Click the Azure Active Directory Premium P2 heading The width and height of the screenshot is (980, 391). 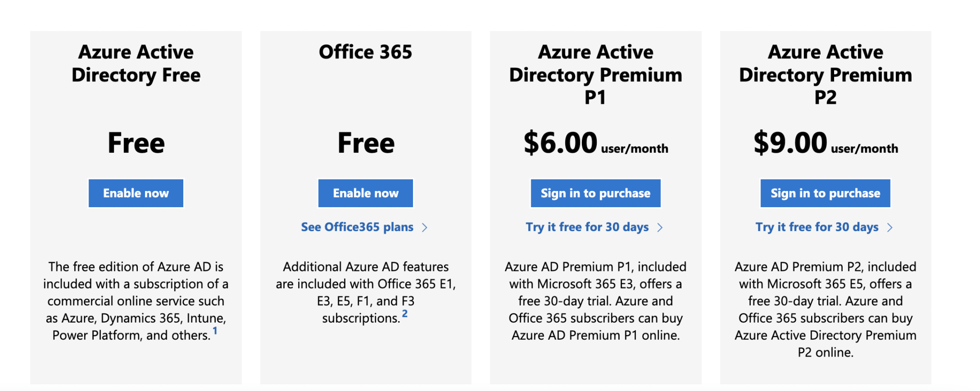click(x=825, y=75)
